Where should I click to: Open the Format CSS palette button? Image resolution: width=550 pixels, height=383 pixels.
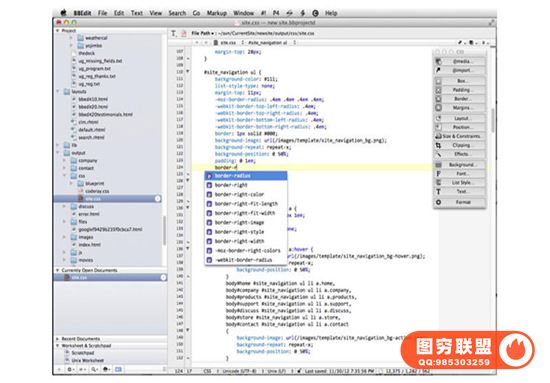click(460, 202)
